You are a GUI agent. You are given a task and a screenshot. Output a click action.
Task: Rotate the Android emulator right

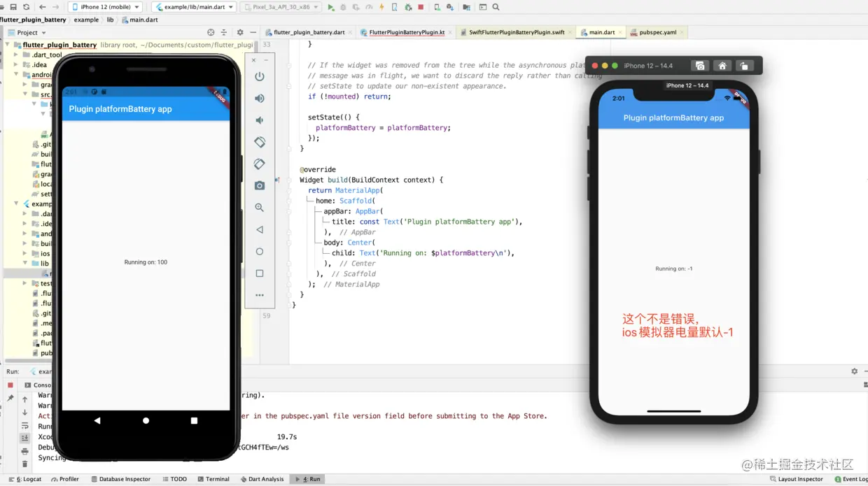tap(260, 164)
